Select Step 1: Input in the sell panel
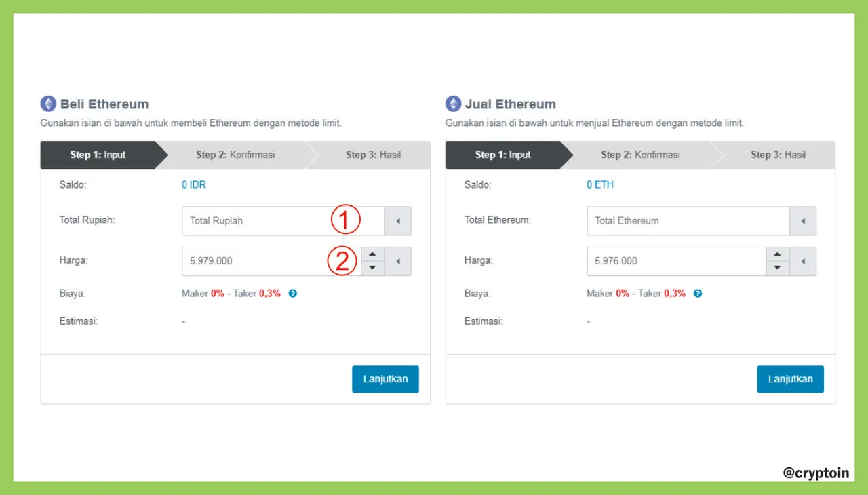 click(502, 155)
